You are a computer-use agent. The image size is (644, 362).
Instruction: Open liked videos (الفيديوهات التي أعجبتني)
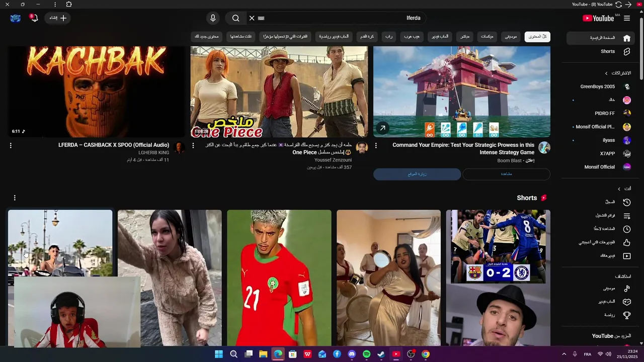click(x=602, y=242)
